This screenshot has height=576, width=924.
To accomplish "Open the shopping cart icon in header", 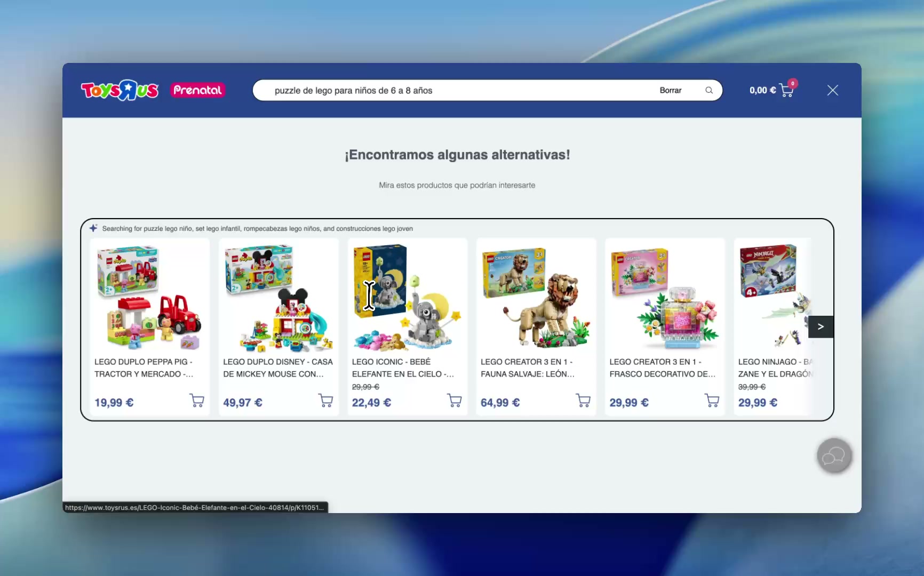I will (x=787, y=90).
